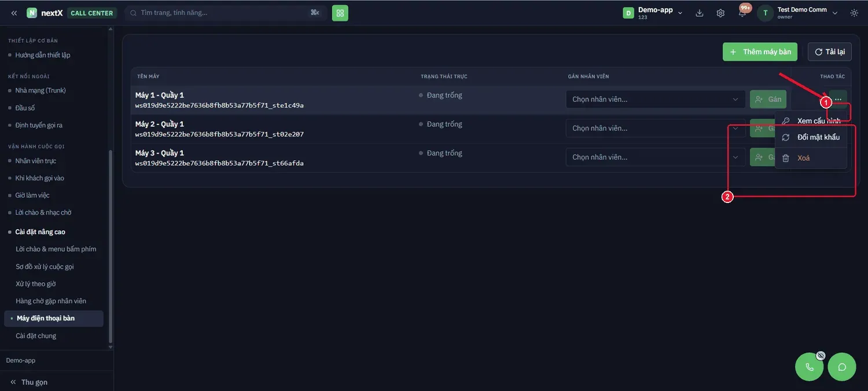This screenshot has width=868, height=391.
Task: Click the Demo-app "D" workspace icon
Action: point(628,13)
